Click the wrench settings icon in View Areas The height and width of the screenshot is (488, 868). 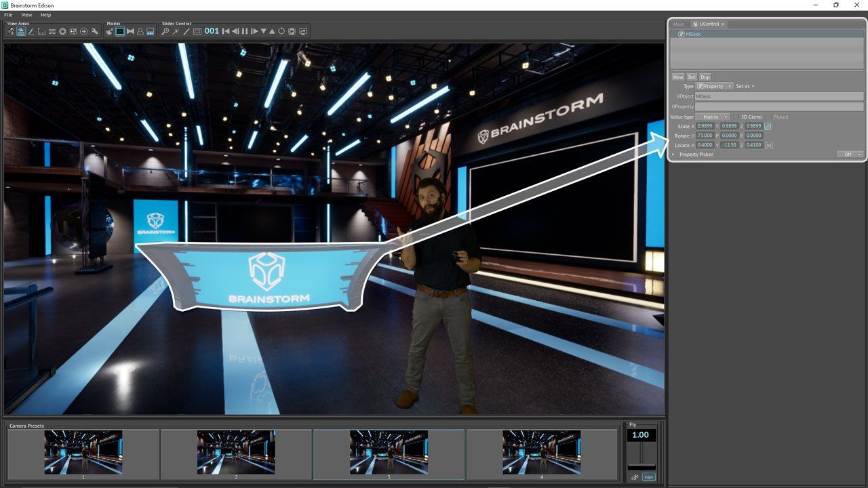coord(94,31)
